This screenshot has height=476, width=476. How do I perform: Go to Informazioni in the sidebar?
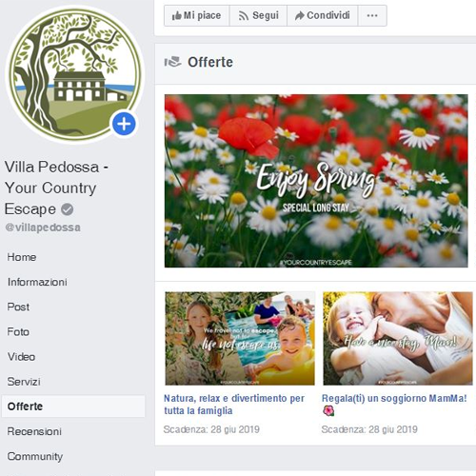click(37, 282)
